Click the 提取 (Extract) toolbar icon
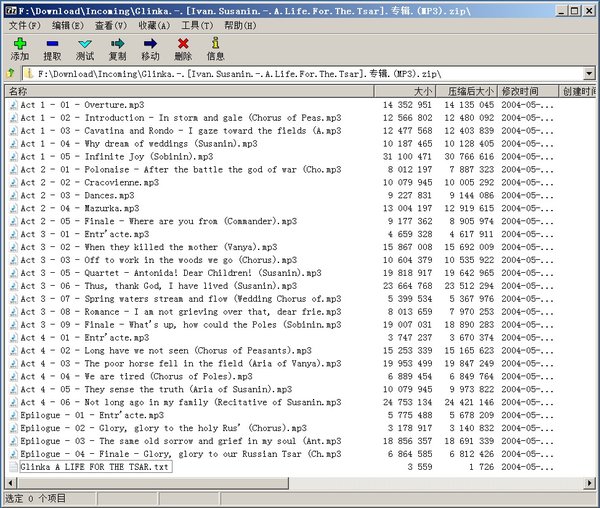Viewport: 600px width, 508px height. click(x=52, y=45)
